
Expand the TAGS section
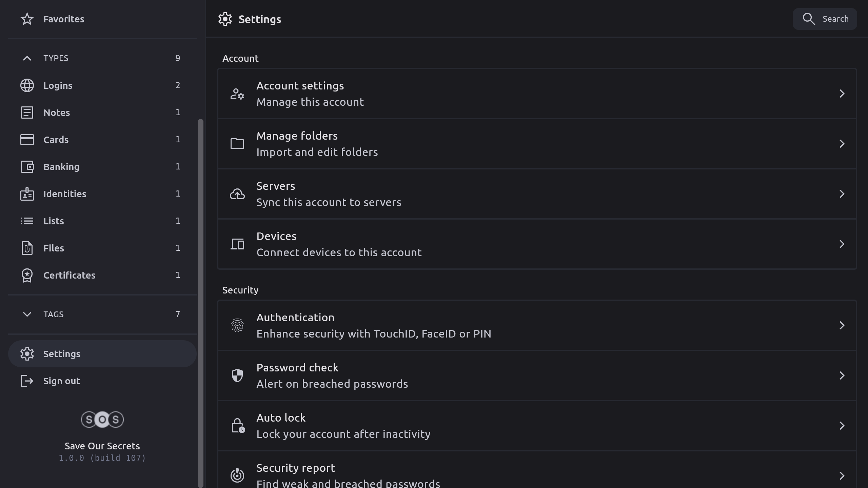point(27,314)
